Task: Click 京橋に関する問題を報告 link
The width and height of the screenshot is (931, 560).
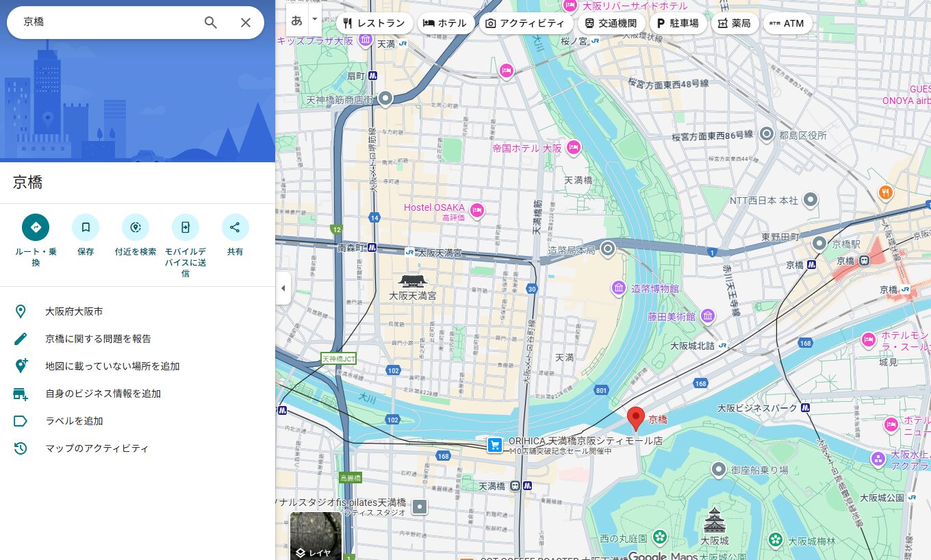Action: (98, 339)
